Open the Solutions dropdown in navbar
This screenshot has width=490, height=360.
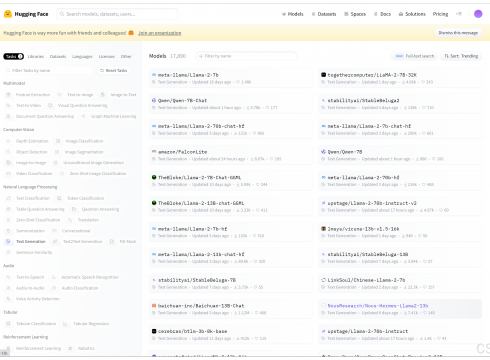(x=412, y=14)
